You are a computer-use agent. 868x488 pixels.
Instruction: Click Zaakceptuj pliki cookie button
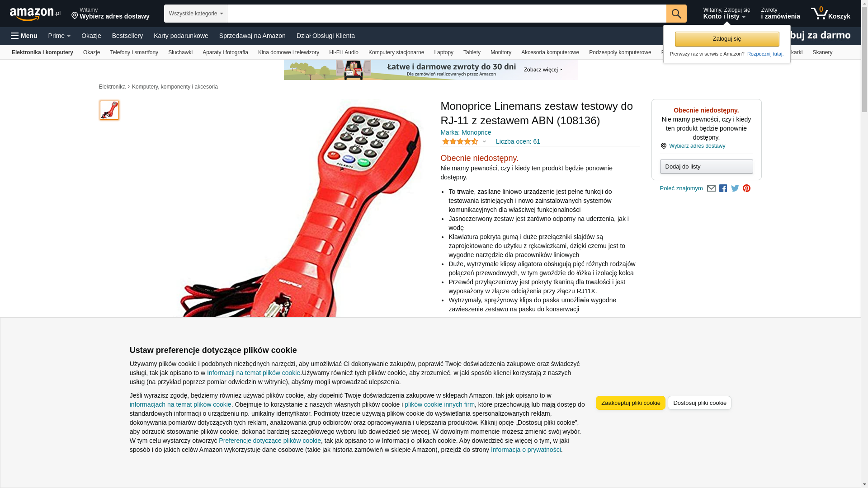tap(631, 403)
